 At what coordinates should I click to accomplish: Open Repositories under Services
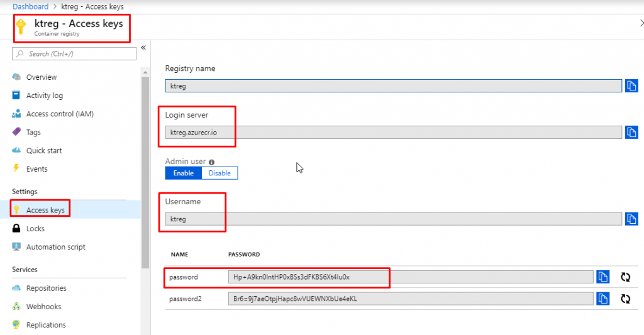47,288
